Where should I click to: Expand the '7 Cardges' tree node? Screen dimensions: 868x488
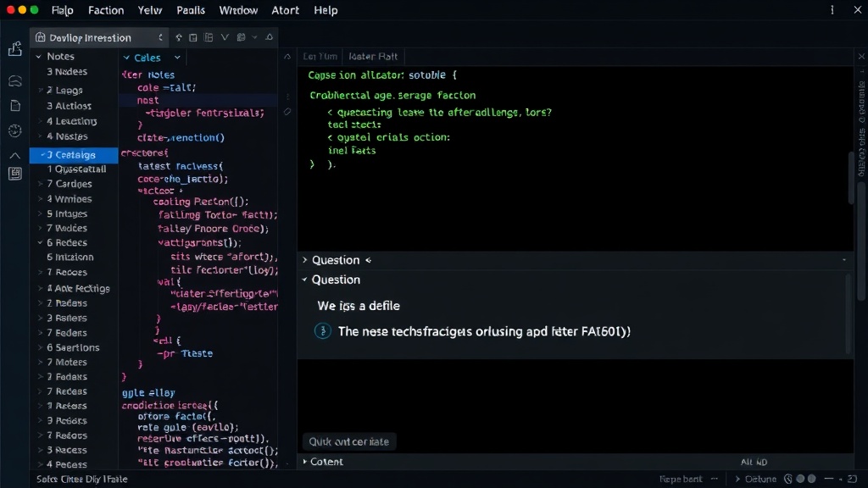(40, 184)
